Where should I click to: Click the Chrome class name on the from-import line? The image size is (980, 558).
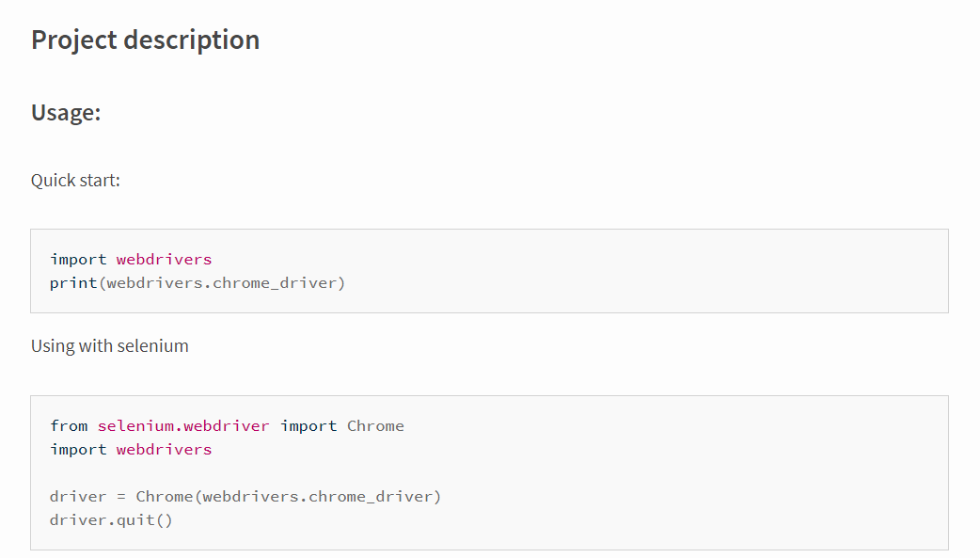pos(375,425)
